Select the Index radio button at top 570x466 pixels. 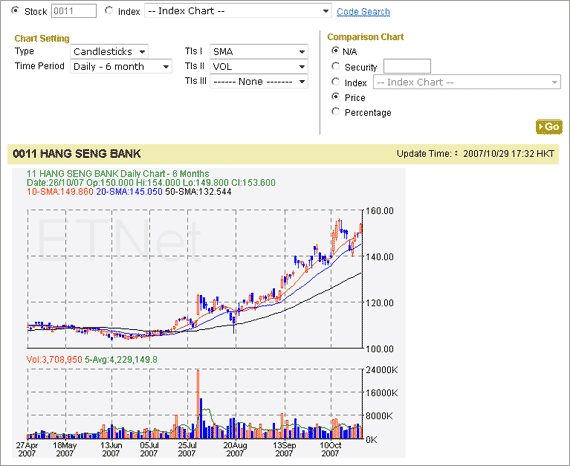pos(109,11)
